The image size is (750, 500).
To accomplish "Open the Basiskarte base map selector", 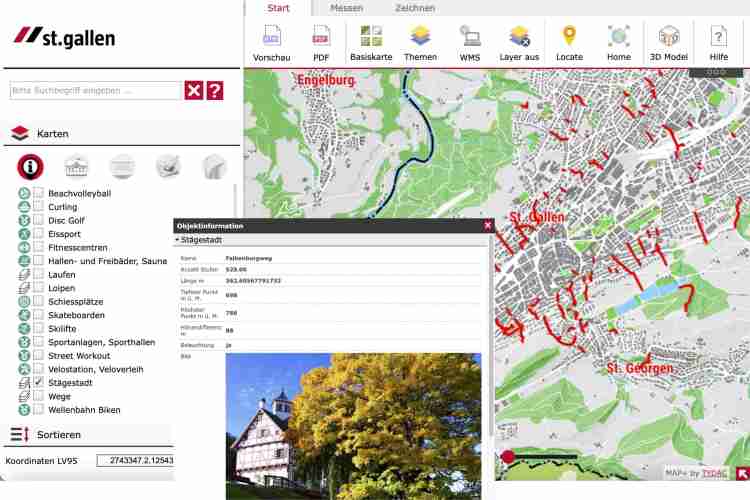I will [371, 43].
